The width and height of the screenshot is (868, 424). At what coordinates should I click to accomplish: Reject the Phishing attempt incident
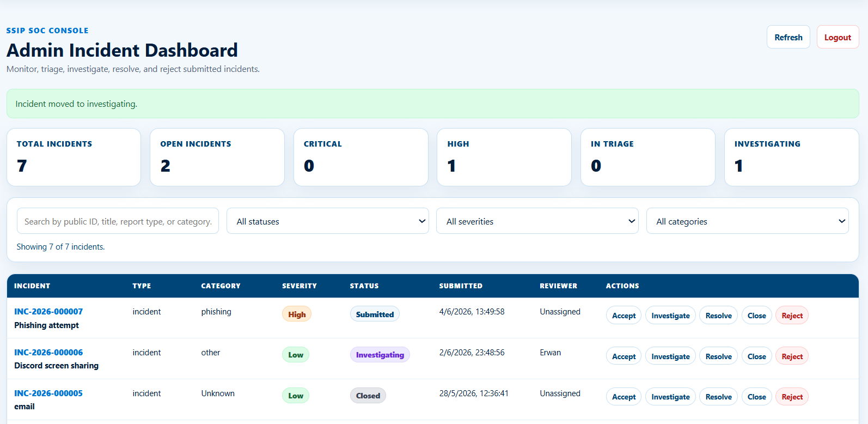pos(792,315)
